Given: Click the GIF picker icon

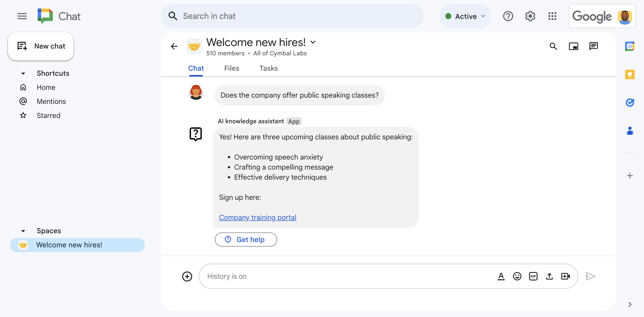Looking at the screenshot, I should pyautogui.click(x=533, y=276).
